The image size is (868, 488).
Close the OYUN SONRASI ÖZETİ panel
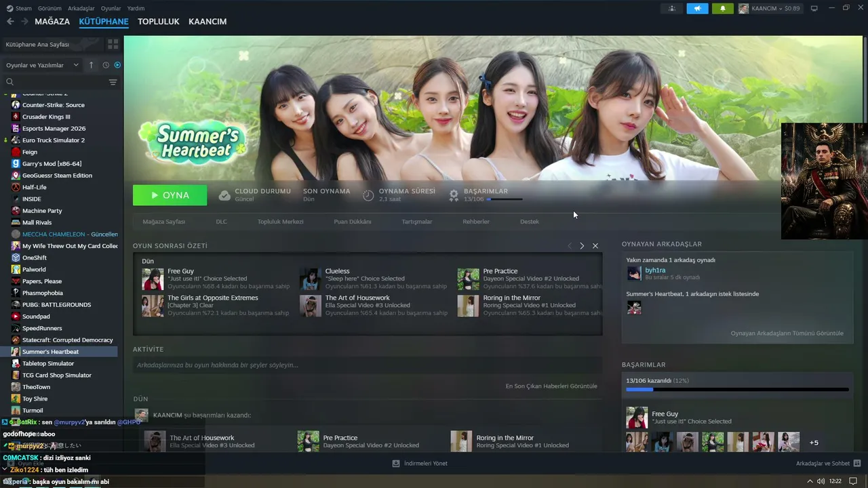click(595, 246)
